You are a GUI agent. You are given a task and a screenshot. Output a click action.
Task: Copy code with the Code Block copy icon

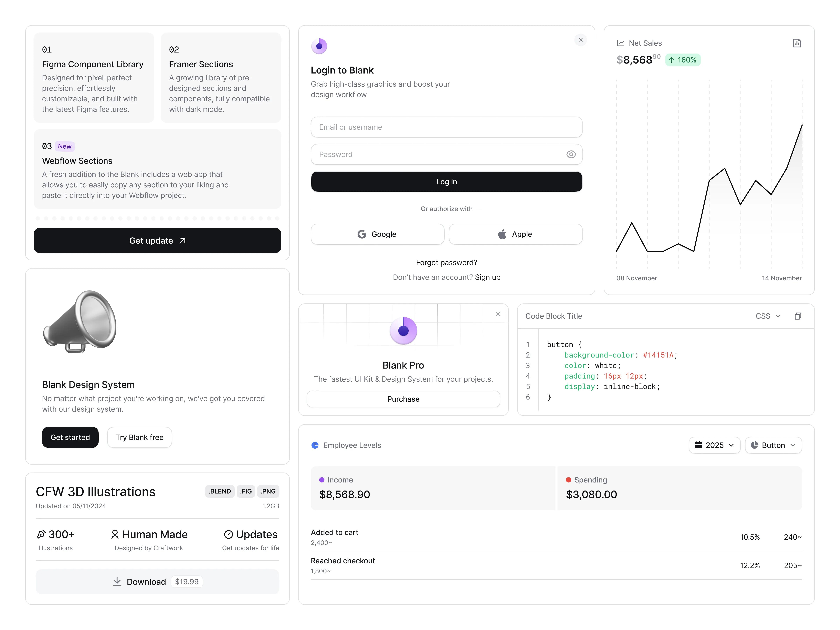(798, 316)
